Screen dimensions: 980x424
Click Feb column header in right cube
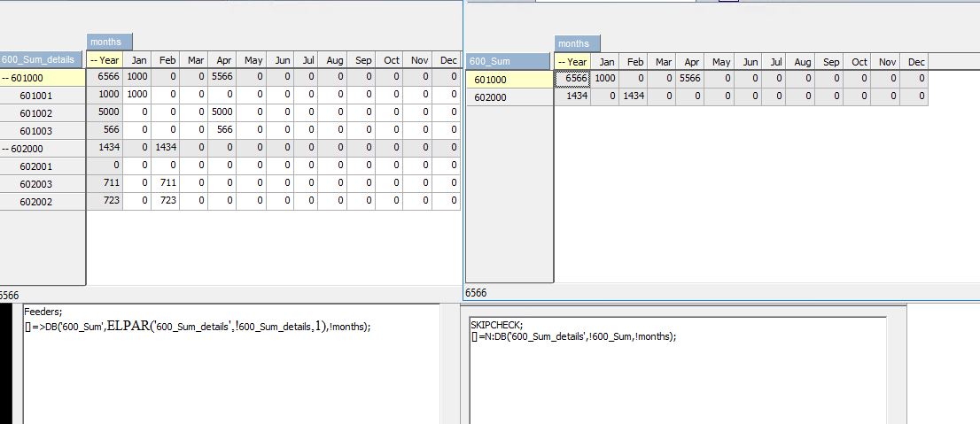pyautogui.click(x=634, y=62)
